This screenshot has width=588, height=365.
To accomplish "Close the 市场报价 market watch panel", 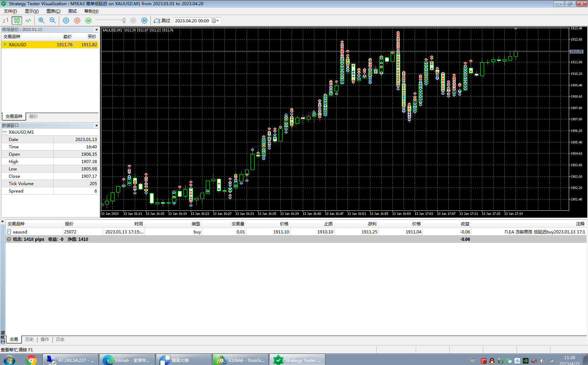I will (97, 29).
